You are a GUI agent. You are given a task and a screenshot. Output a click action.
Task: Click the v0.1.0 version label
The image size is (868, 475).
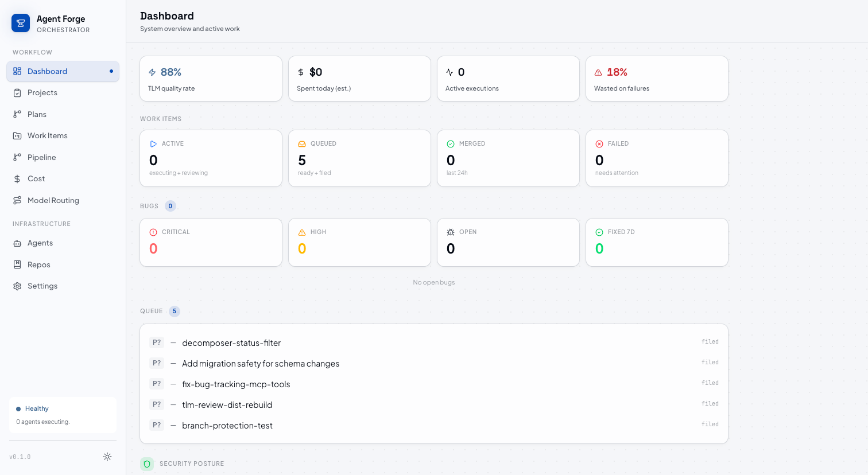pos(20,457)
